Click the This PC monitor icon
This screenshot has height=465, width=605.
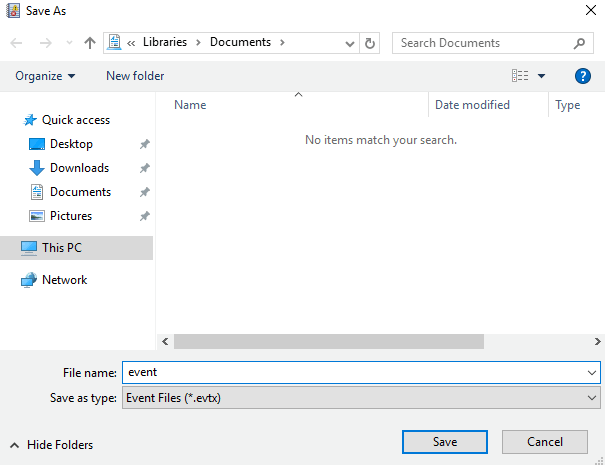pos(29,248)
